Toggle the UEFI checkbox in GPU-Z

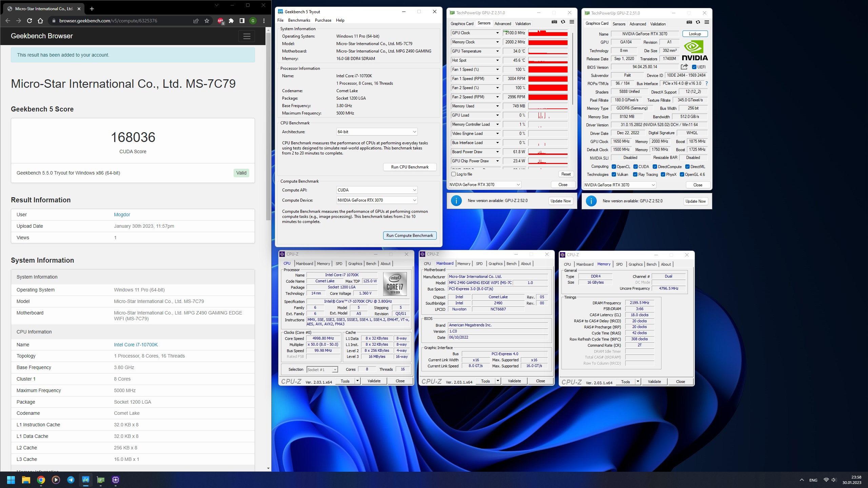(x=694, y=67)
